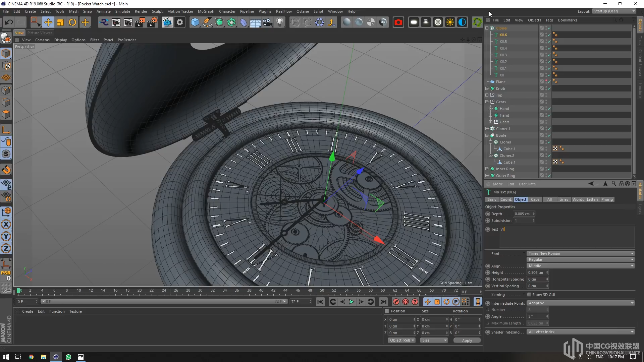644x362 pixels.
Task: Click the Pen spline tool icon
Action: 207,22
